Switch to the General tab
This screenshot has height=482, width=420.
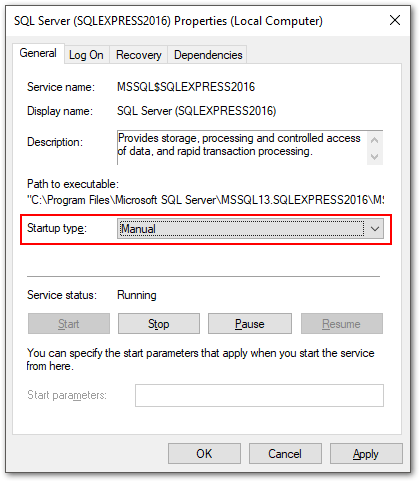(38, 53)
